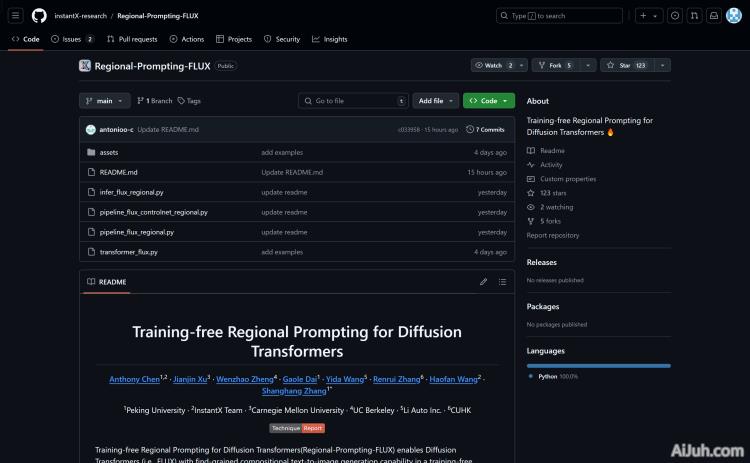This screenshot has height=463, width=750.
Task: View the Tags link
Action: [189, 101]
